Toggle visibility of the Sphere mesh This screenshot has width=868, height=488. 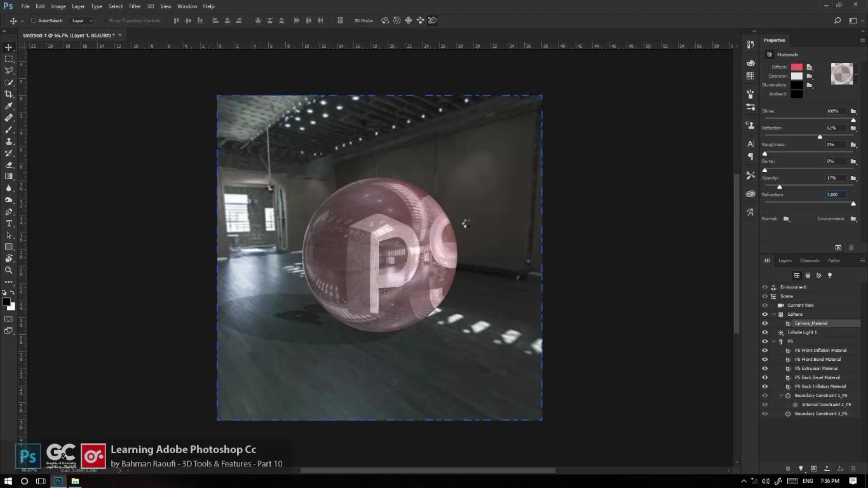tap(765, 314)
